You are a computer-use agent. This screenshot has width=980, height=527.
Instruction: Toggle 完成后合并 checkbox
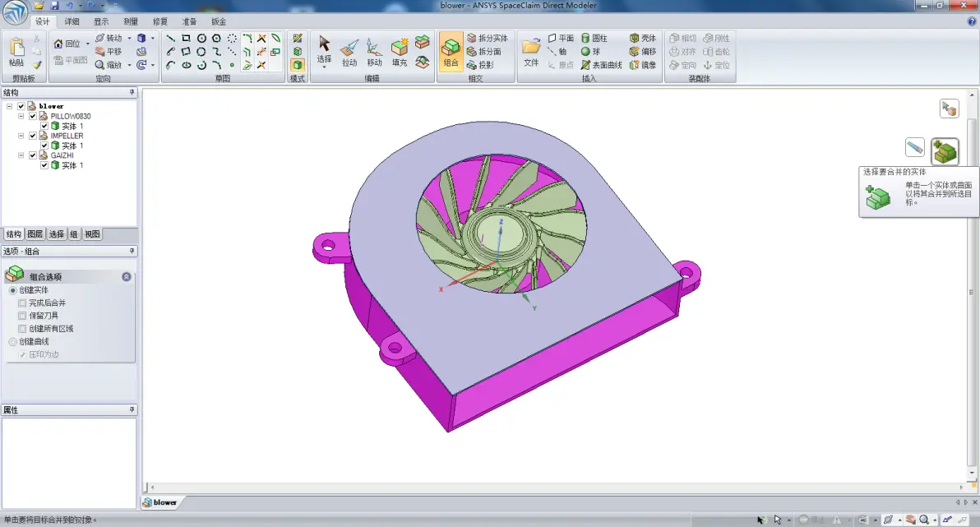pos(22,303)
